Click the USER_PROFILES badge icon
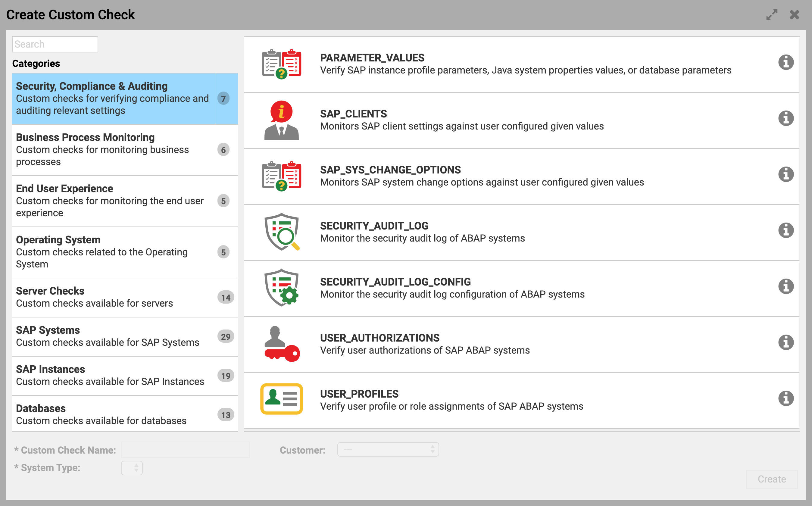The image size is (812, 506). click(x=282, y=400)
